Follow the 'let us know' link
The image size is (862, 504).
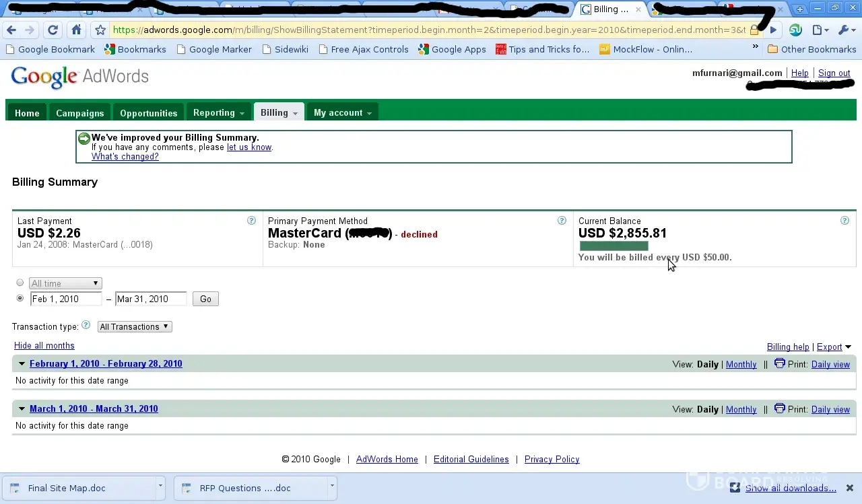249,147
